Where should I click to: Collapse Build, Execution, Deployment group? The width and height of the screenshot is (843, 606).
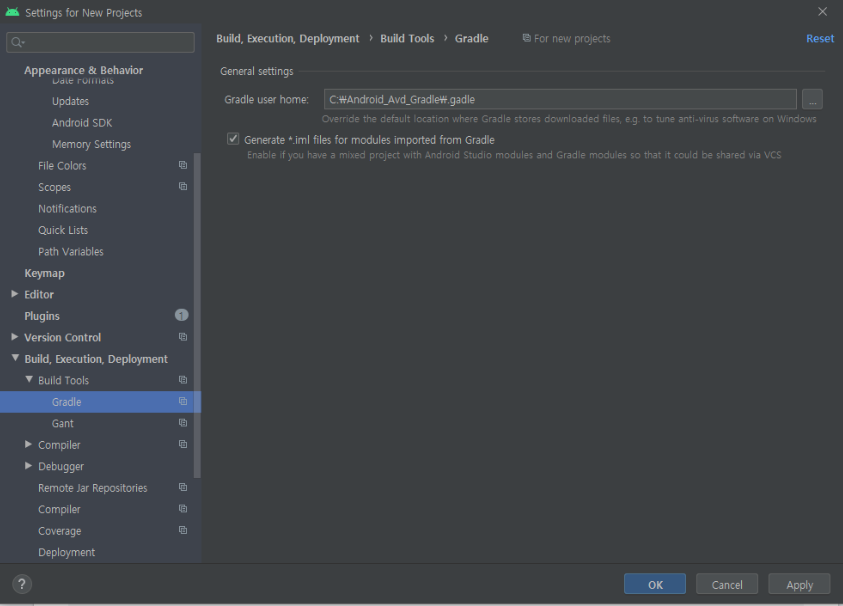click(x=15, y=358)
